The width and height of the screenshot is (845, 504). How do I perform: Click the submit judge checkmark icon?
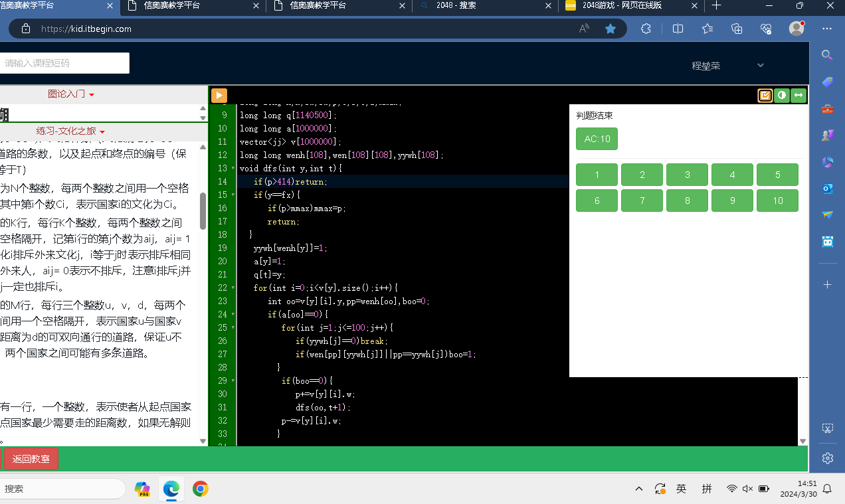765,96
